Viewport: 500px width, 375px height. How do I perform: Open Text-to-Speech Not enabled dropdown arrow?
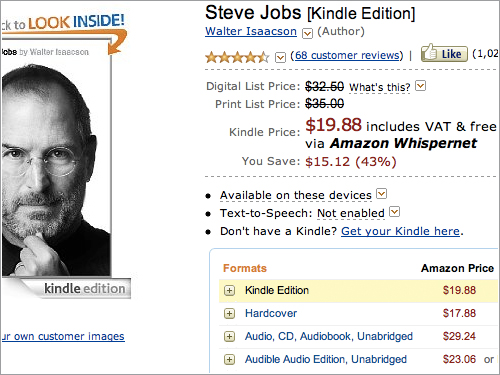[x=395, y=211]
